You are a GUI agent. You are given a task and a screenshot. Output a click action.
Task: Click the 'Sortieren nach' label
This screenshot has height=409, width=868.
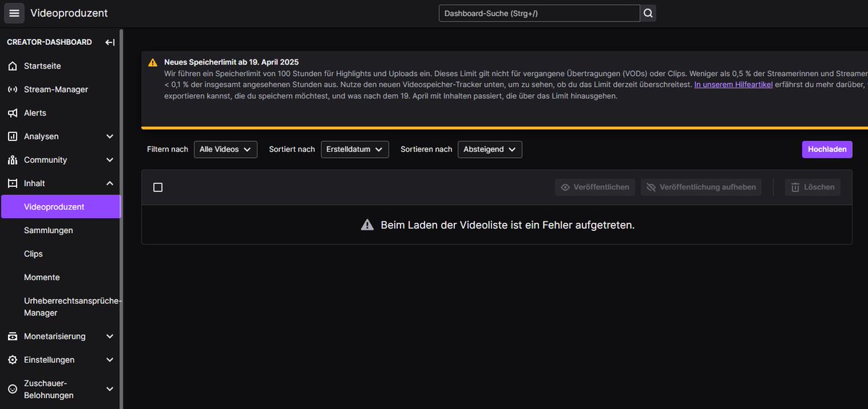[427, 149]
